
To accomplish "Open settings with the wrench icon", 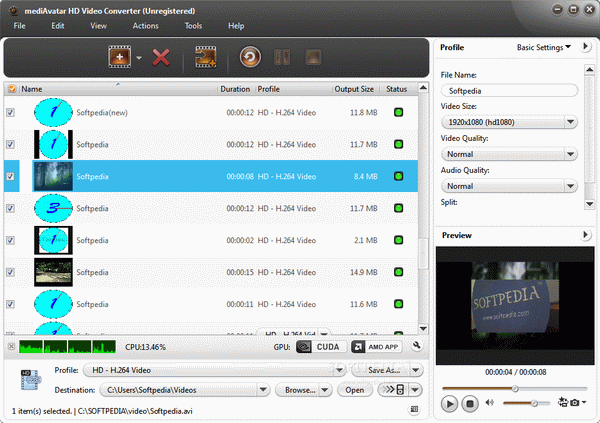I will [417, 346].
